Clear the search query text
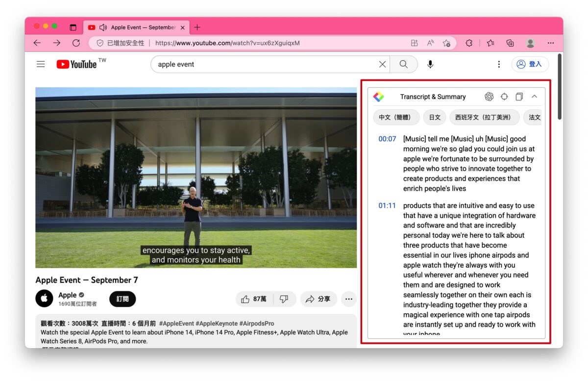This screenshot has height=381, width=588. pos(382,64)
